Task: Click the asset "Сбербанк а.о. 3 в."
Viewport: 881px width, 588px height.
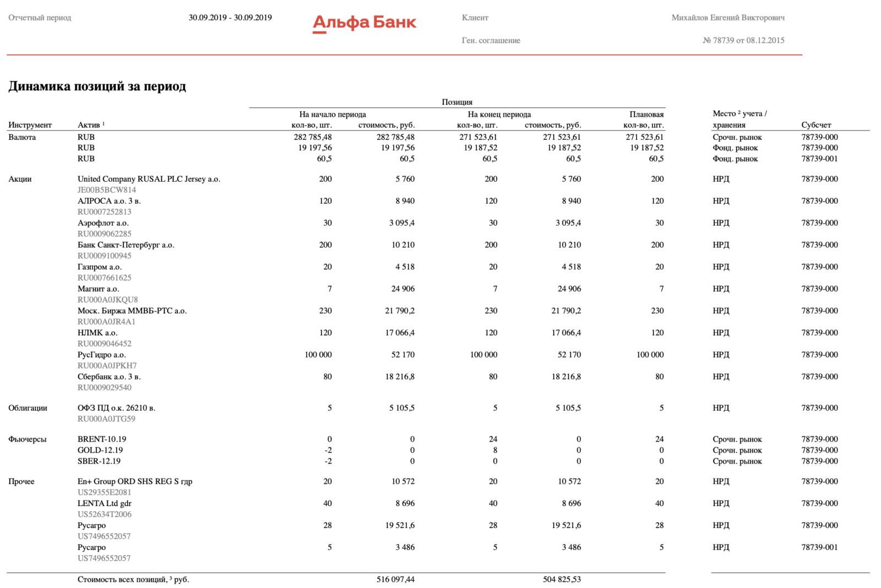Action: click(x=109, y=377)
